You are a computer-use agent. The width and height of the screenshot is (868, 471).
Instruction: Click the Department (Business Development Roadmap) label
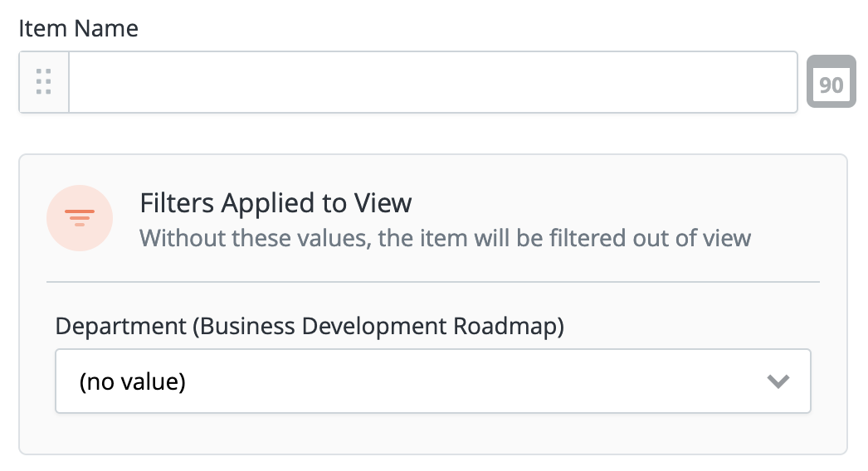tap(310, 326)
